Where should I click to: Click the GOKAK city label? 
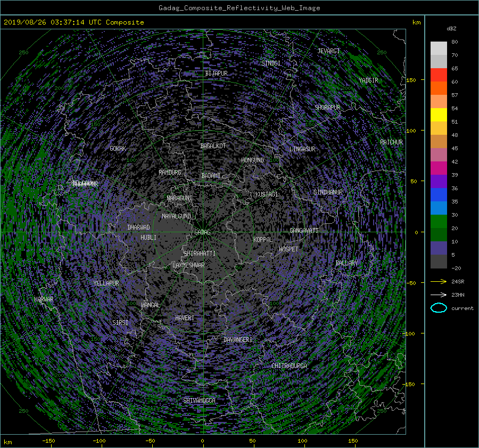click(x=118, y=149)
